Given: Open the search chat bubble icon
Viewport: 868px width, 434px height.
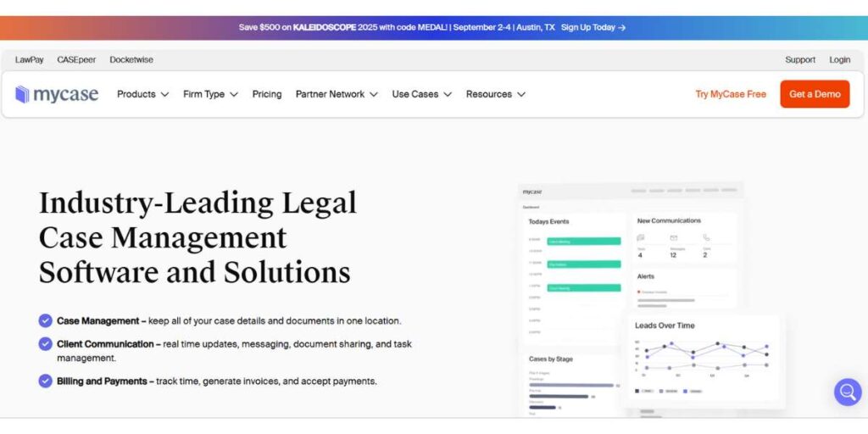Looking at the screenshot, I should coord(848,392).
